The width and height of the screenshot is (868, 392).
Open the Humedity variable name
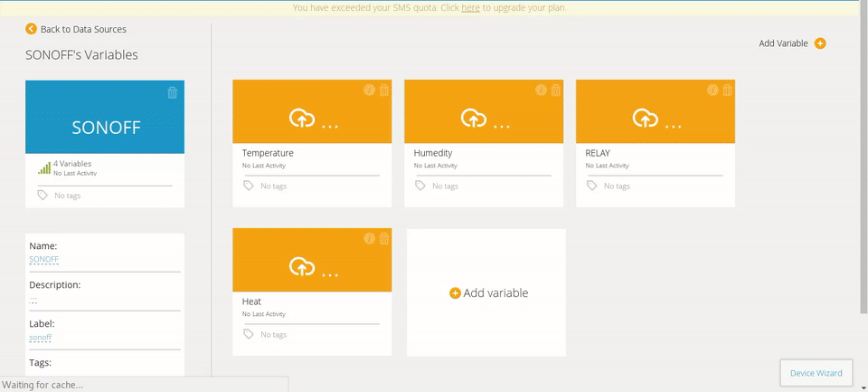[x=433, y=153]
